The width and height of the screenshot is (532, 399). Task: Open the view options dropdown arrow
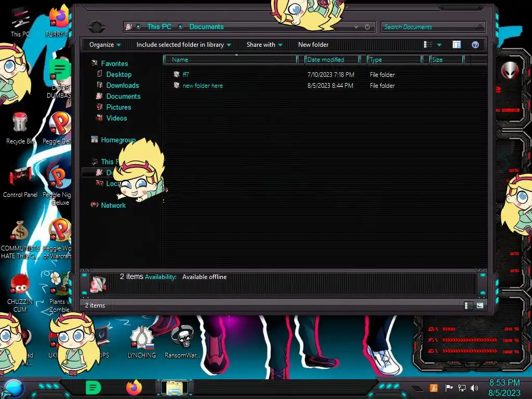click(x=439, y=45)
